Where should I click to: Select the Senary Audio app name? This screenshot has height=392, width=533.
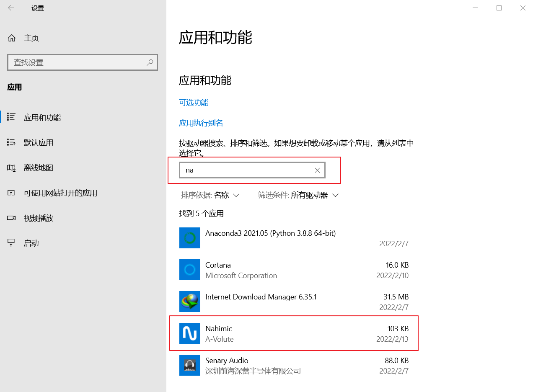coord(227,361)
